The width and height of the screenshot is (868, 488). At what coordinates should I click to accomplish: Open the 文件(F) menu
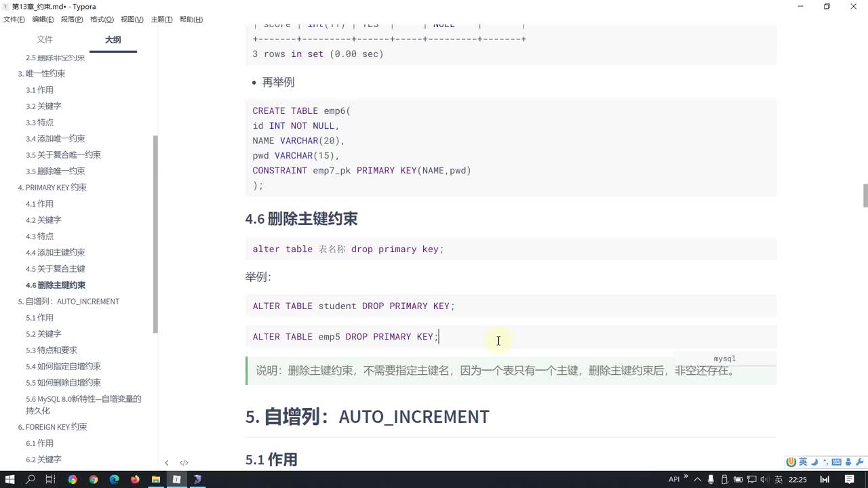[14, 19]
